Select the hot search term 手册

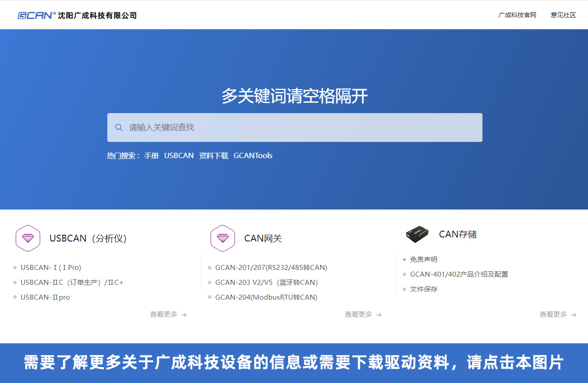coord(152,156)
